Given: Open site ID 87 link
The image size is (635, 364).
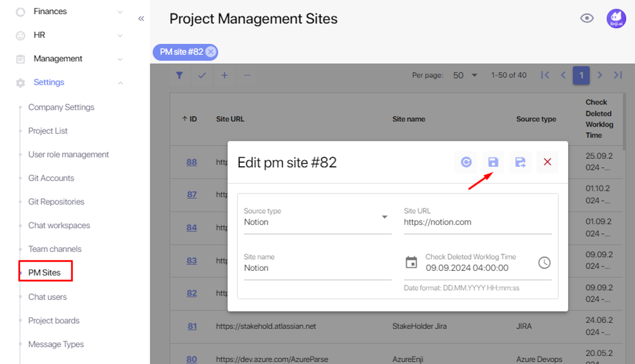Looking at the screenshot, I should 192,194.
